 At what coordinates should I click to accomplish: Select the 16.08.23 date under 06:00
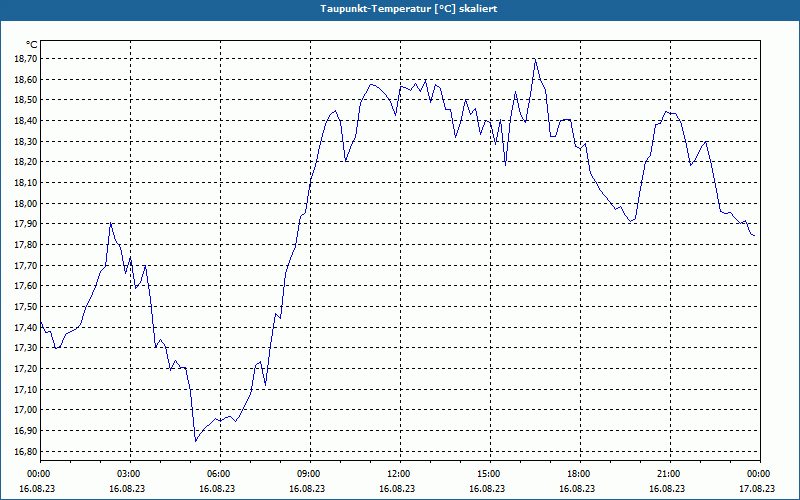tap(217, 488)
